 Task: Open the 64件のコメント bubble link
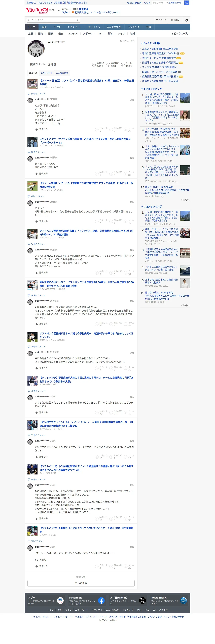(x=37, y=244)
